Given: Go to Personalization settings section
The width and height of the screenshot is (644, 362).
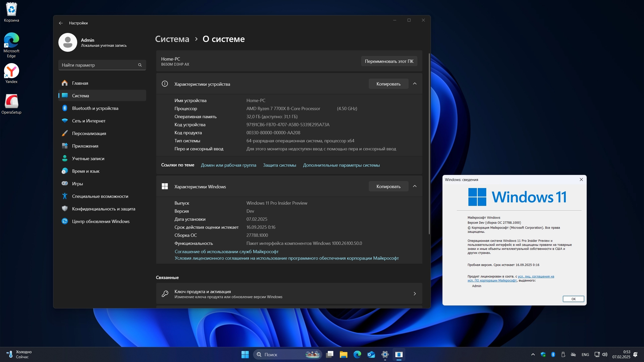Looking at the screenshot, I should point(89,133).
